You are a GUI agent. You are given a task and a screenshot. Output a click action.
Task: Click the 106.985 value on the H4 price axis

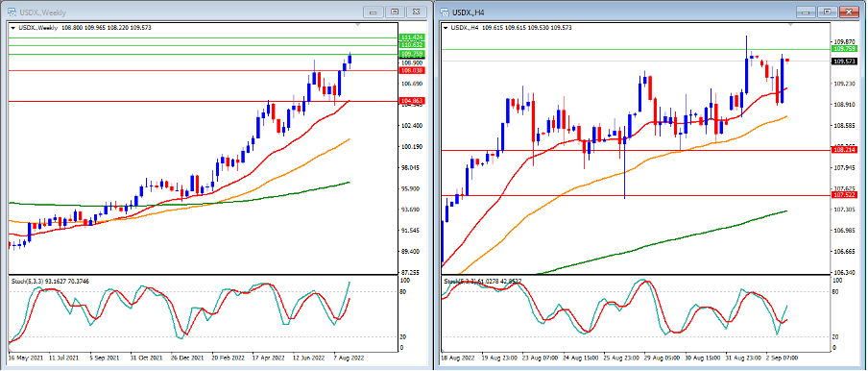click(845, 231)
